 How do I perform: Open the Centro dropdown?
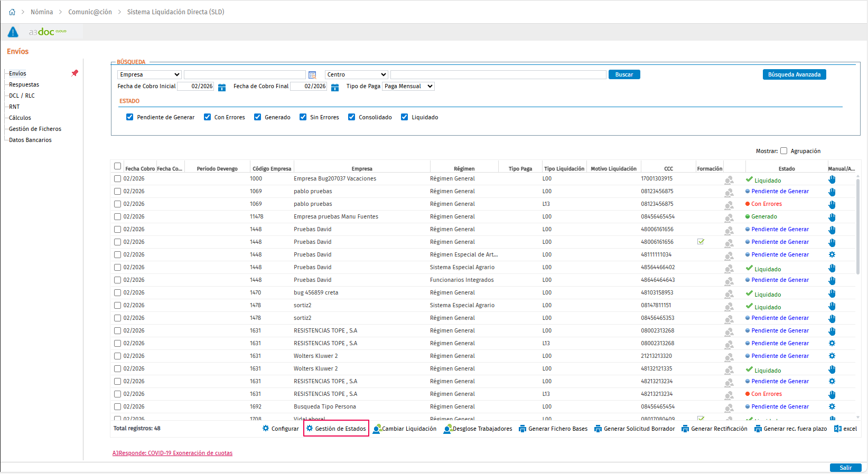tap(357, 75)
